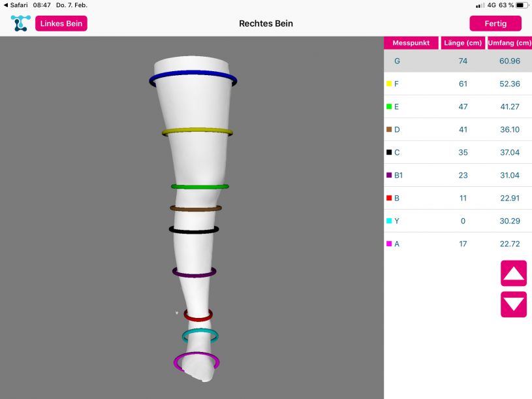Select the yellow F color swatch
The width and height of the screenshot is (532, 399).
pos(389,84)
